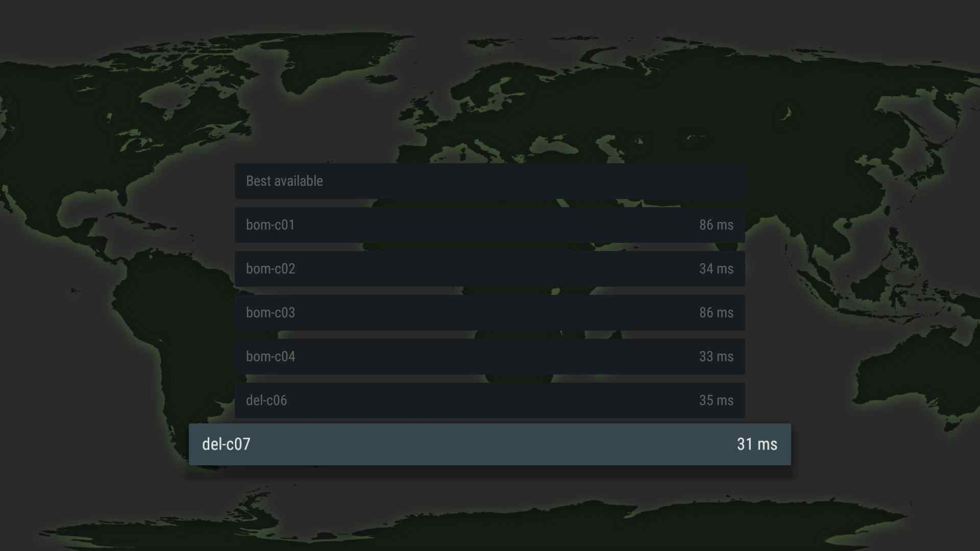This screenshot has width=980, height=551.
Task: Connect to del-c06 server
Action: 490,400
